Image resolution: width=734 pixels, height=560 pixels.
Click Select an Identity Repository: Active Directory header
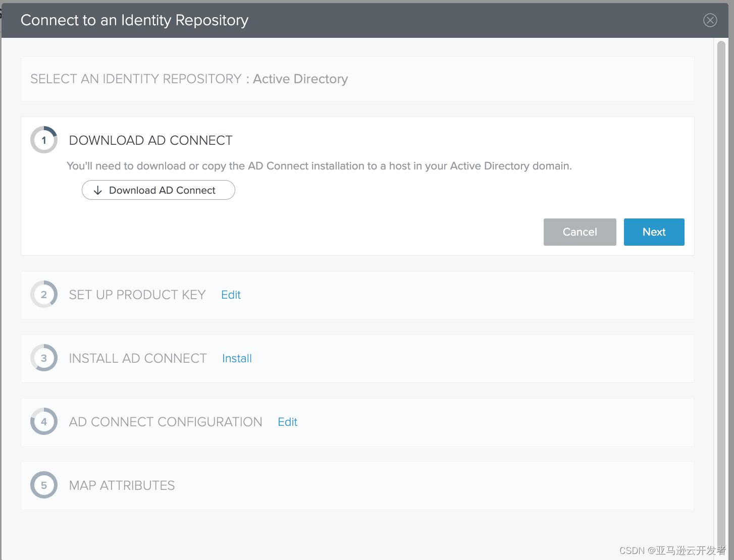point(189,79)
